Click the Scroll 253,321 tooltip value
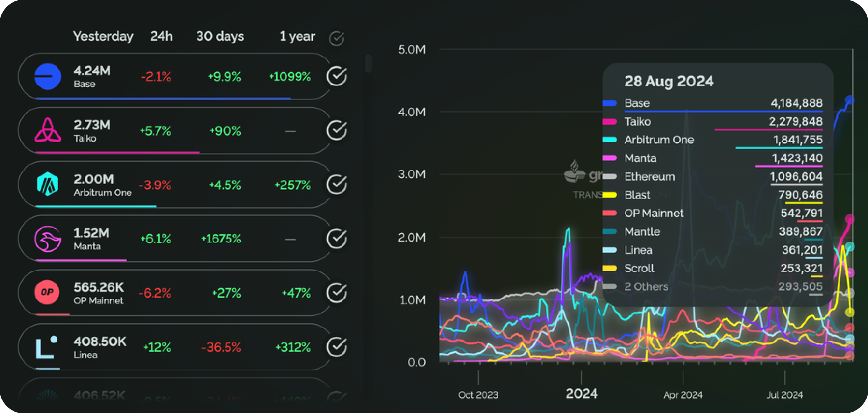This screenshot has width=868, height=413. pos(801,268)
